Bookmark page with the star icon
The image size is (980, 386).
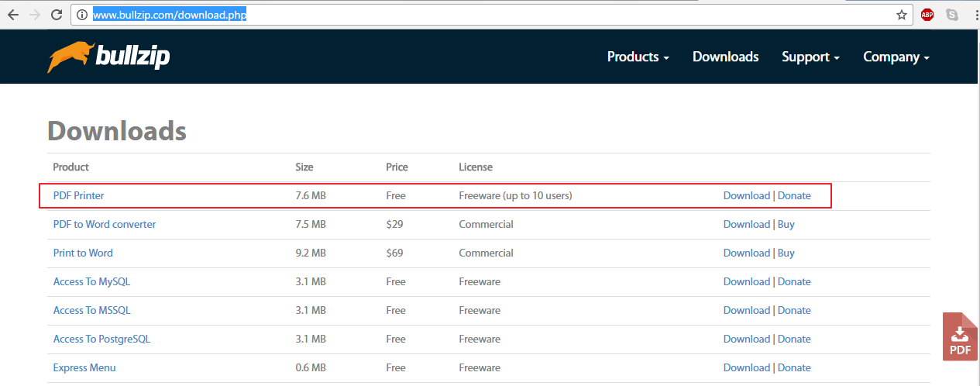901,15
